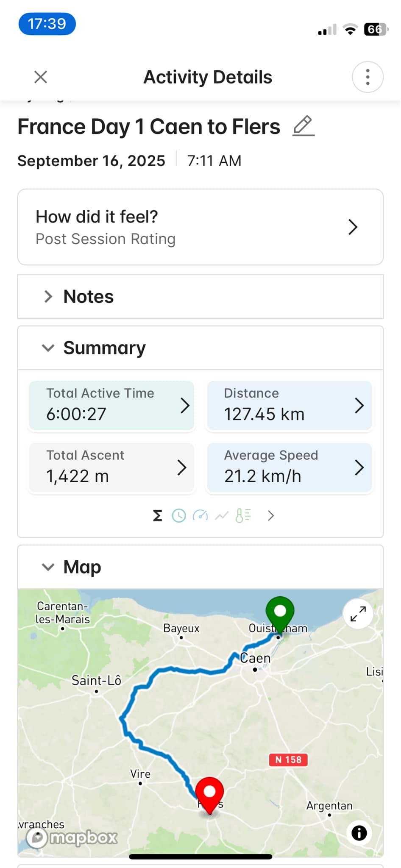401x868 pixels.
Task: Select the sigma totals summary icon
Action: point(157,515)
